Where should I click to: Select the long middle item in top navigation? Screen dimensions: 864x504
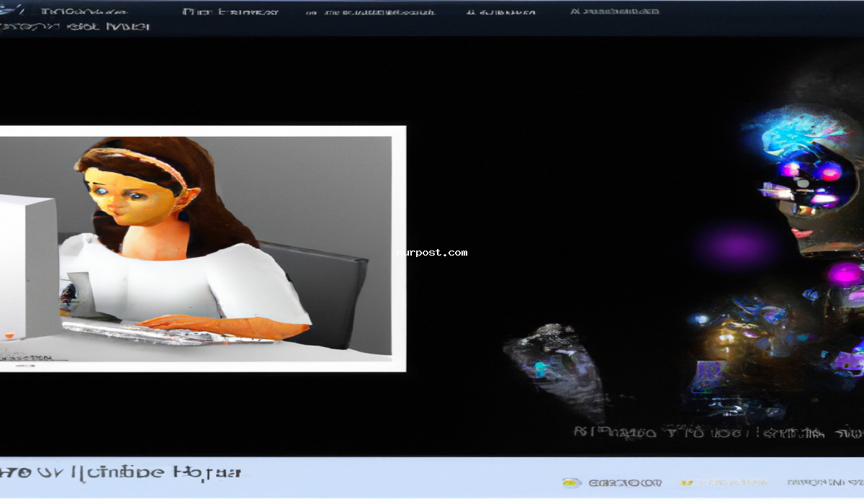pos(370,12)
